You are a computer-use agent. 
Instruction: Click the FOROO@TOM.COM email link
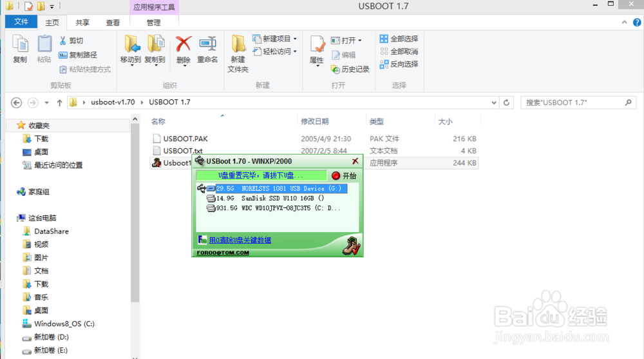(223, 253)
